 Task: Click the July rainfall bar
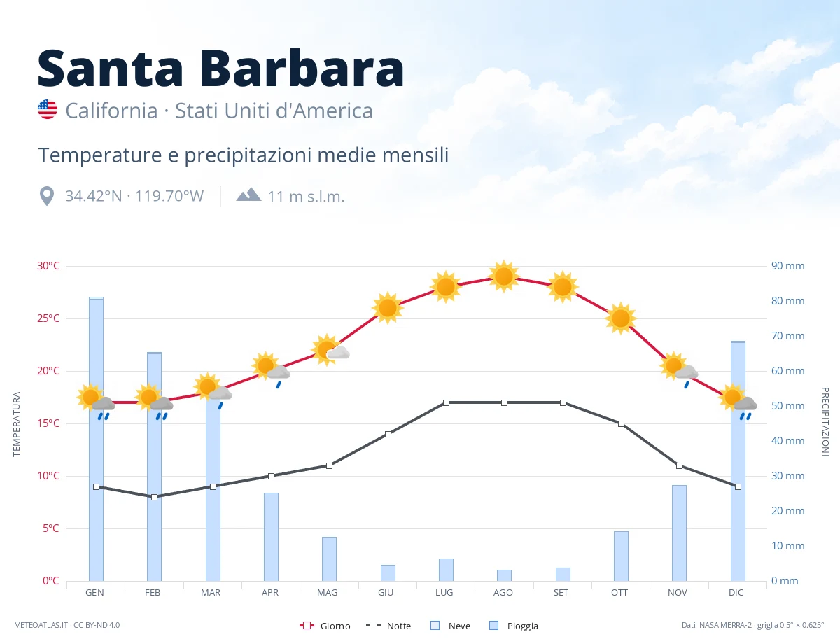pos(446,570)
